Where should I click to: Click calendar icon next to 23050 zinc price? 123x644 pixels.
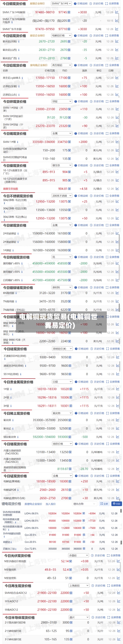click(70, 109)
